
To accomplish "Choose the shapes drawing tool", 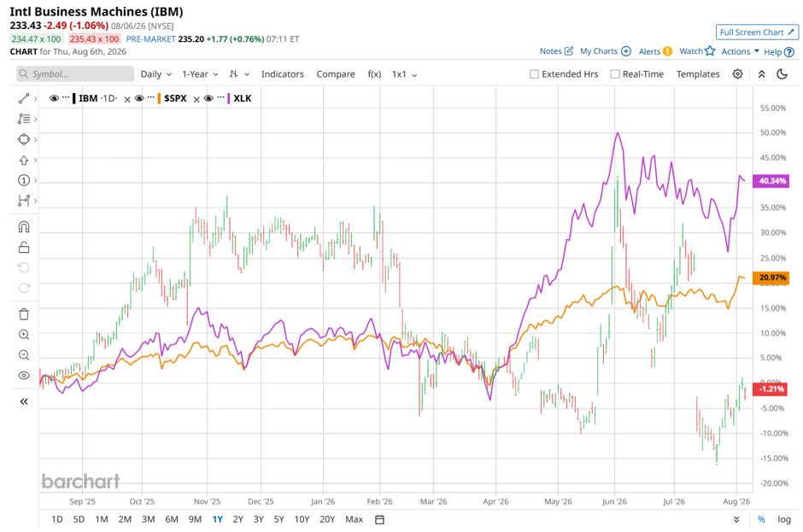I will (24, 139).
